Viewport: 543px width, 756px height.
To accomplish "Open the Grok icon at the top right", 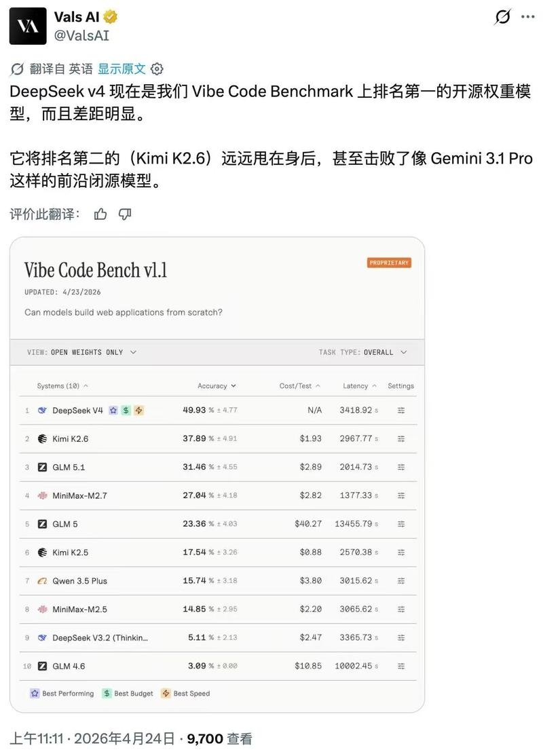I will click(502, 17).
